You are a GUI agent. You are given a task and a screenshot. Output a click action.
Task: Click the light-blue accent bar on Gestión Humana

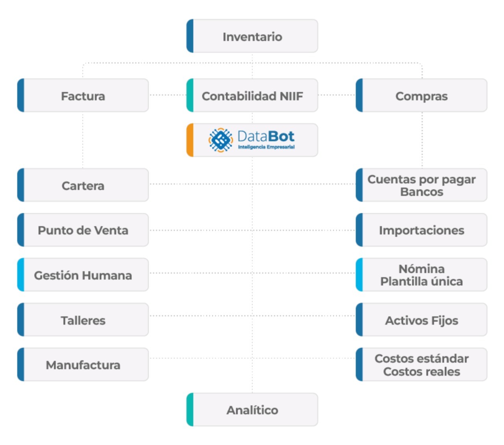coord(20,275)
